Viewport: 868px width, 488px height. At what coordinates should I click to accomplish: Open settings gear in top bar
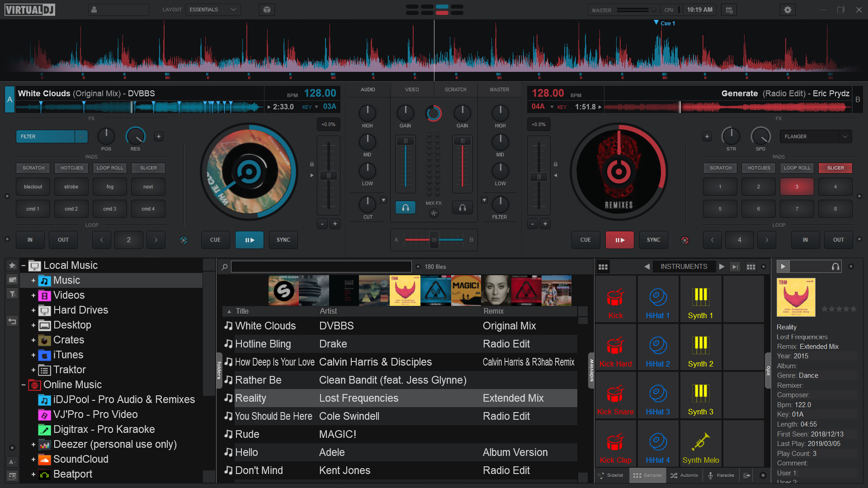click(x=788, y=9)
